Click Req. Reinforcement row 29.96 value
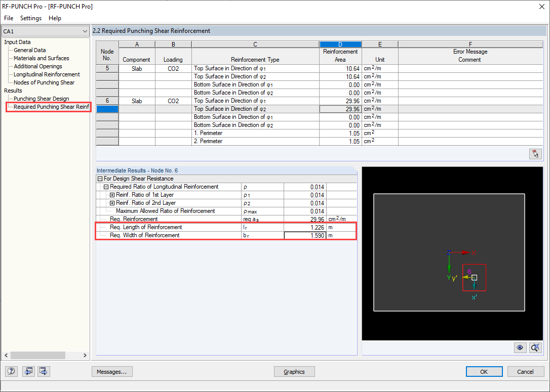 (305, 220)
